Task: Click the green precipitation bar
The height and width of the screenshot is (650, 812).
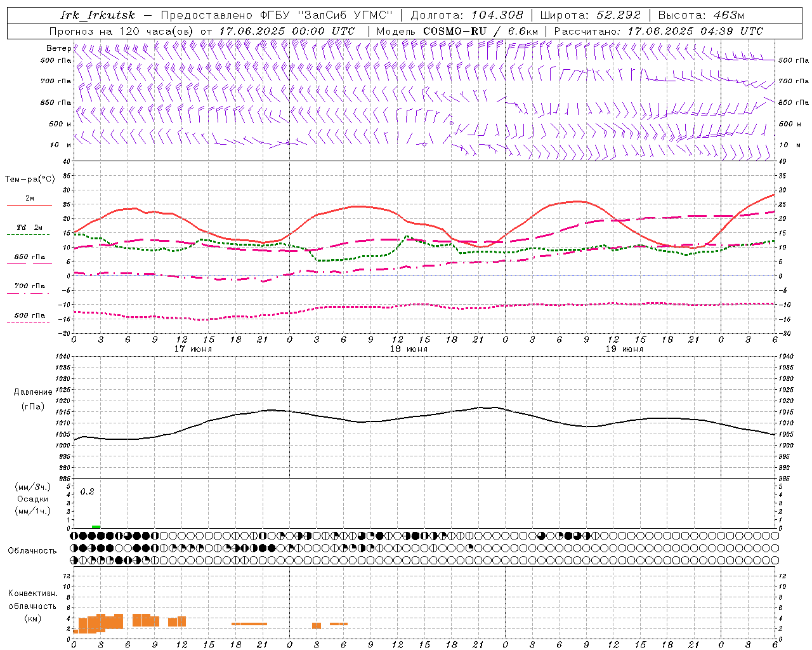Action: (x=96, y=527)
